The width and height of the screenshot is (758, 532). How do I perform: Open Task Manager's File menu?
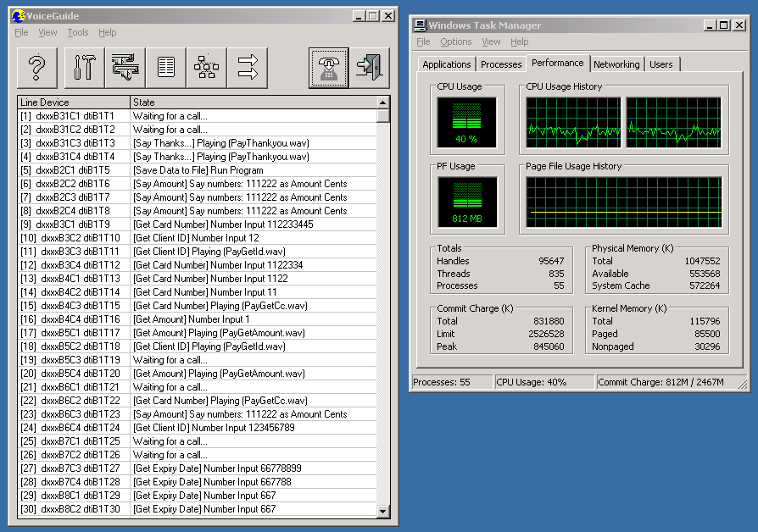pos(423,42)
